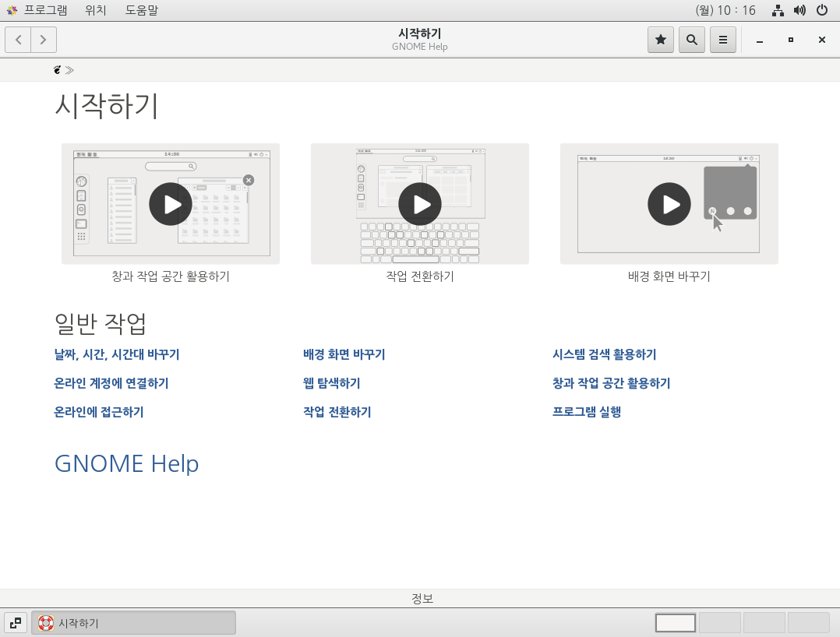The height and width of the screenshot is (637, 840).
Task: Open the network status icon
Action: pyautogui.click(x=778, y=10)
